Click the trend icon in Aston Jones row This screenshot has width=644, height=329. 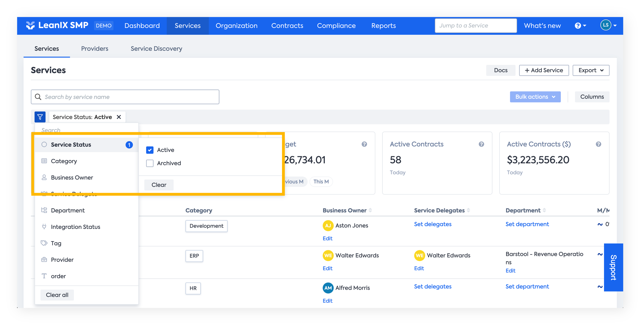click(x=600, y=224)
